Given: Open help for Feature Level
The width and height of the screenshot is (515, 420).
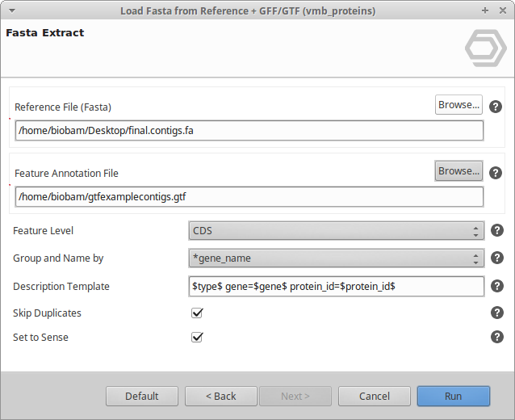Looking at the screenshot, I should 497,231.
